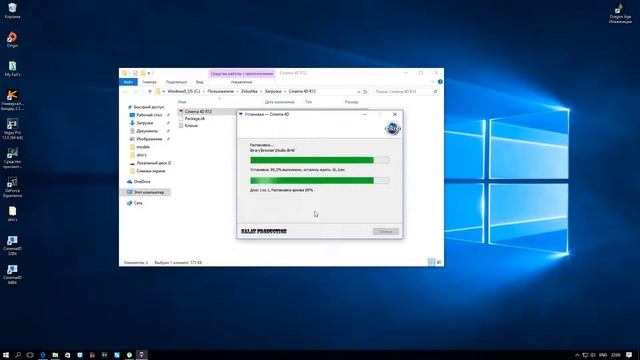640x360 pixels.
Task: Open File Explorer taskbar icon
Action: (x=55, y=355)
